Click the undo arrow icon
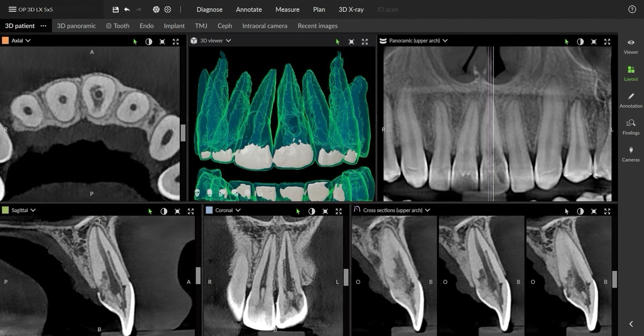The width and height of the screenshot is (644, 336). coord(127,9)
